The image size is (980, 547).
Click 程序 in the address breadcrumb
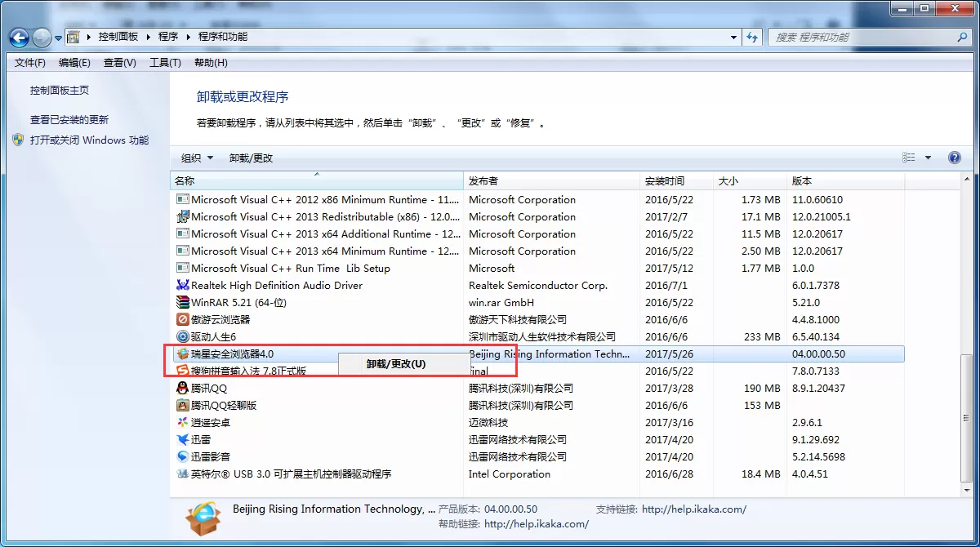click(168, 37)
